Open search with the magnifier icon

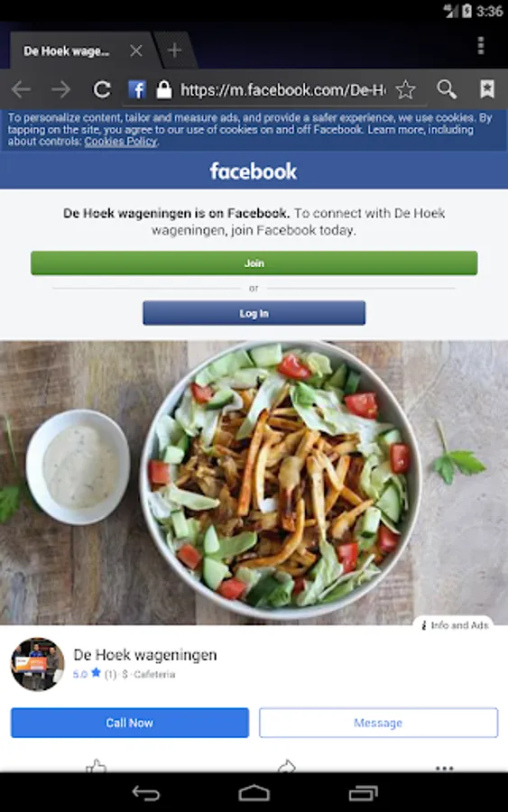pos(447,89)
